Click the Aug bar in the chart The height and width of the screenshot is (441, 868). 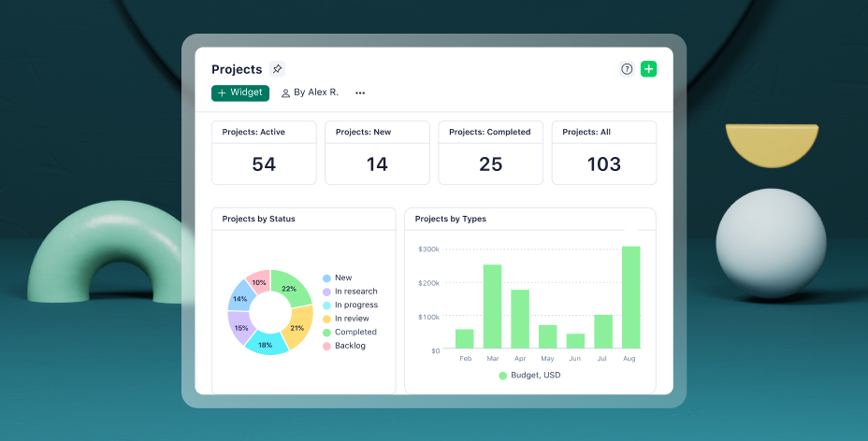pos(631,298)
